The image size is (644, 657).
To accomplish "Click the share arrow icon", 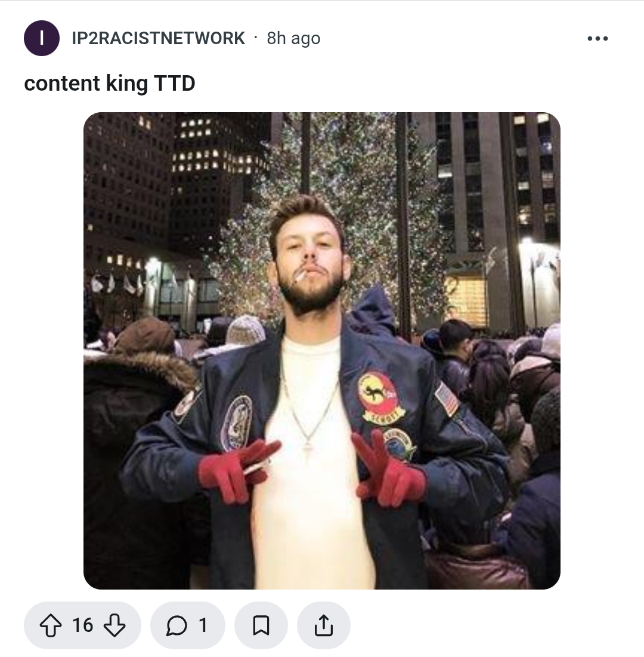I will [x=324, y=625].
